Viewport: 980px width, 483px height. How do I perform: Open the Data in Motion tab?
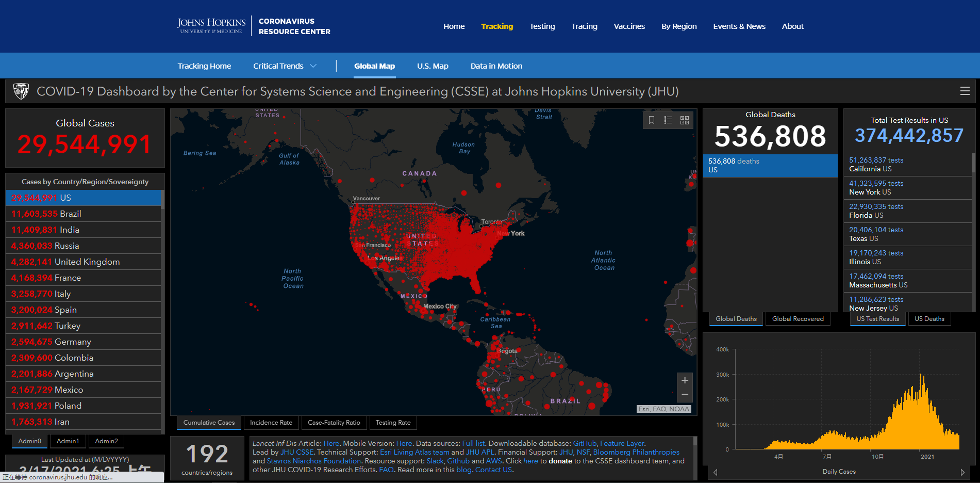point(496,66)
